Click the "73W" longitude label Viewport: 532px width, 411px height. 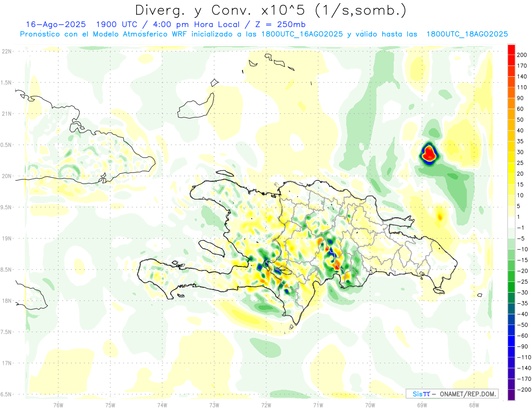[x=214, y=405]
